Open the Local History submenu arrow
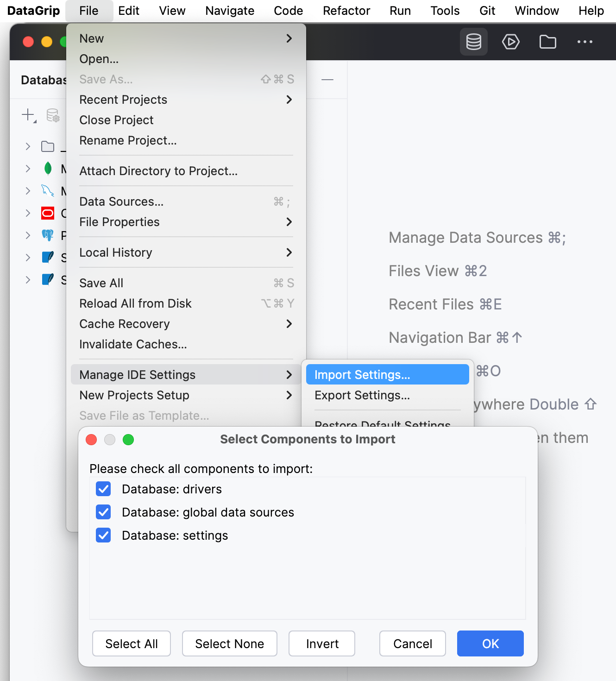 [289, 252]
